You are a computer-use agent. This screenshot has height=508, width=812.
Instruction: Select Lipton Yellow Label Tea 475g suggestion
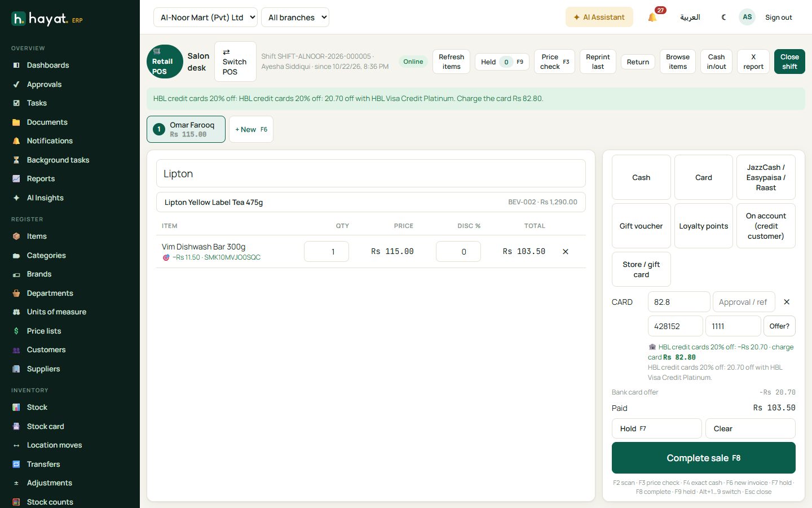[371, 202]
